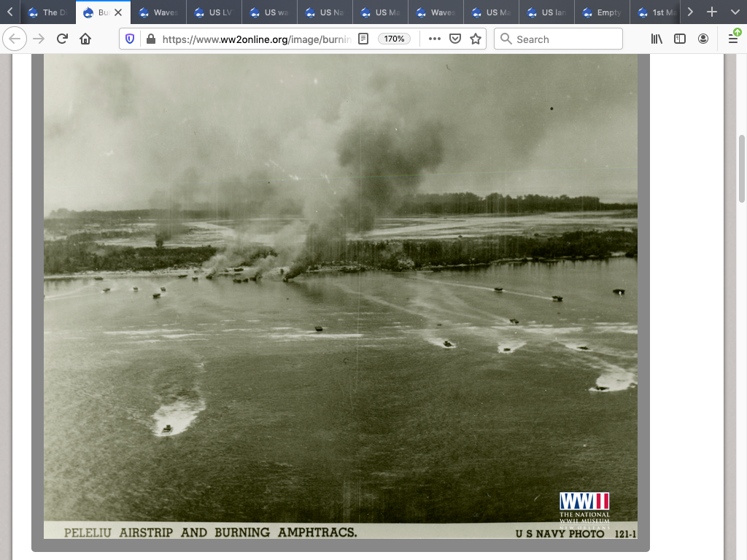Viewport: 747px width, 560px height.
Task: Toggle reader view for this page
Action: [x=363, y=39]
